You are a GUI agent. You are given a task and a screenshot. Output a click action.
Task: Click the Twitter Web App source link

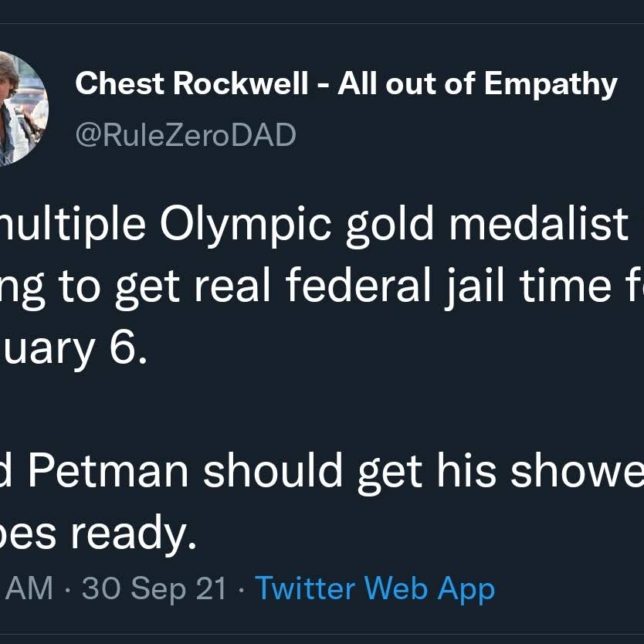click(375, 589)
